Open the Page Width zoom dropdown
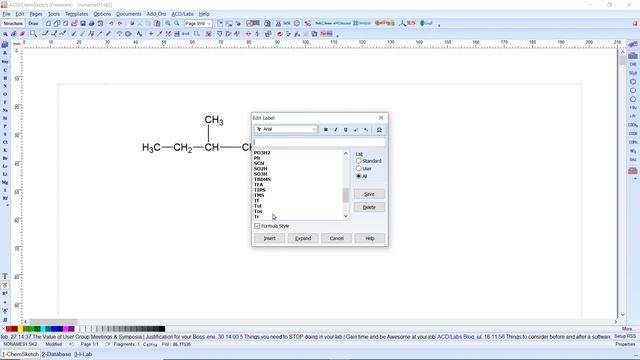The image size is (640, 360). click(x=209, y=24)
